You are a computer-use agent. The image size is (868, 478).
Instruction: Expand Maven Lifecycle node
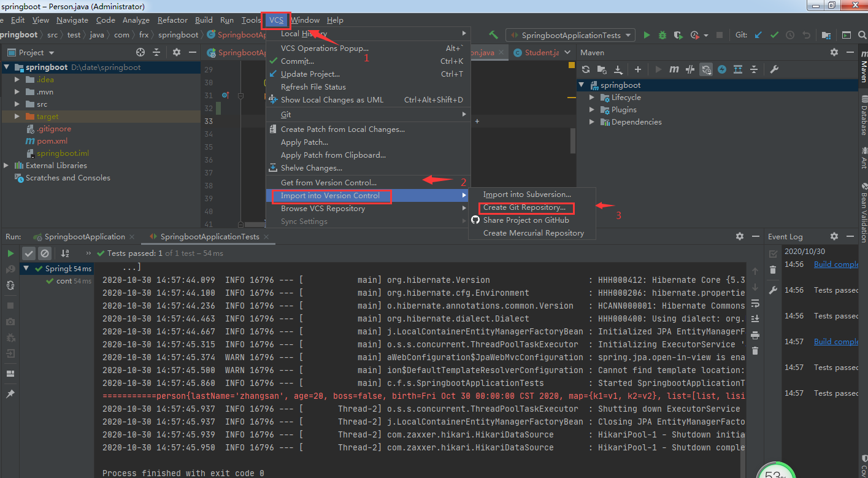click(592, 98)
